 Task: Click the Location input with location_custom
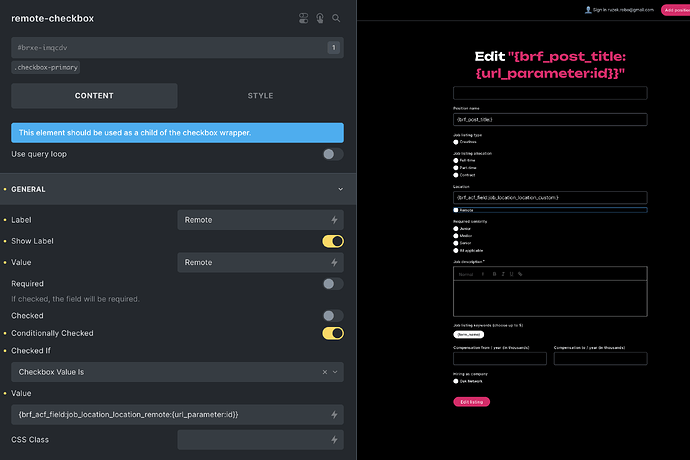click(550, 197)
